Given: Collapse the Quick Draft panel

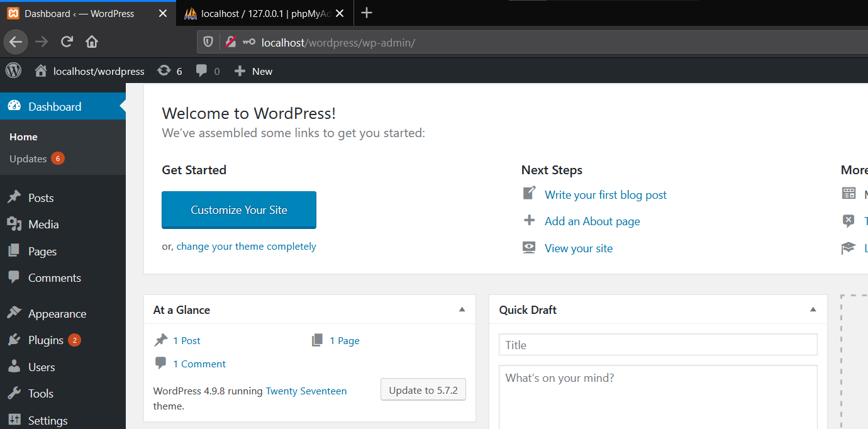Looking at the screenshot, I should 813,309.
